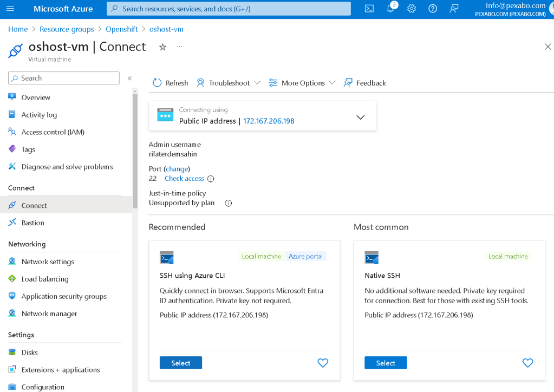Viewport: 554px width, 392px height.
Task: Collapse the sidebar with double chevron
Action: point(129,78)
